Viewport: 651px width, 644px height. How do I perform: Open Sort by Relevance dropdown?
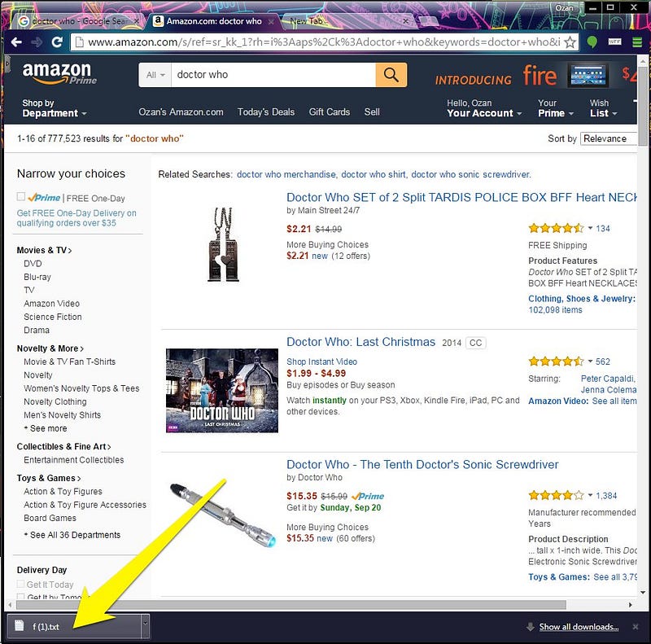point(608,138)
